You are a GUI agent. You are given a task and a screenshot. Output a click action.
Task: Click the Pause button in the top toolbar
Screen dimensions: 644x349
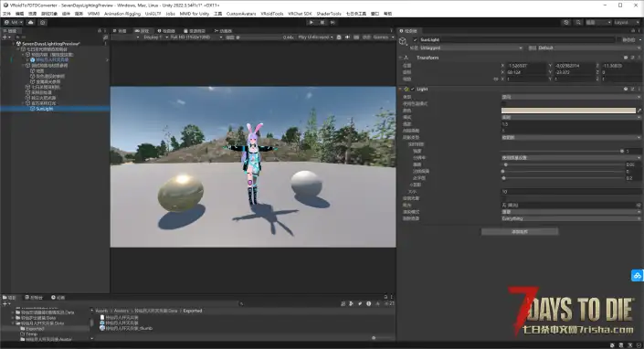[322, 22]
